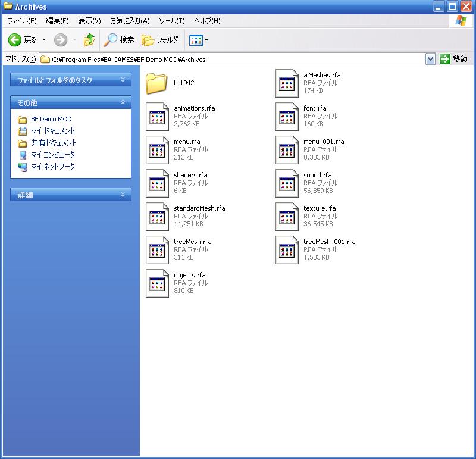The width and height of the screenshot is (476, 459).
Task: Click the bf1942 folder name label
Action: click(184, 83)
